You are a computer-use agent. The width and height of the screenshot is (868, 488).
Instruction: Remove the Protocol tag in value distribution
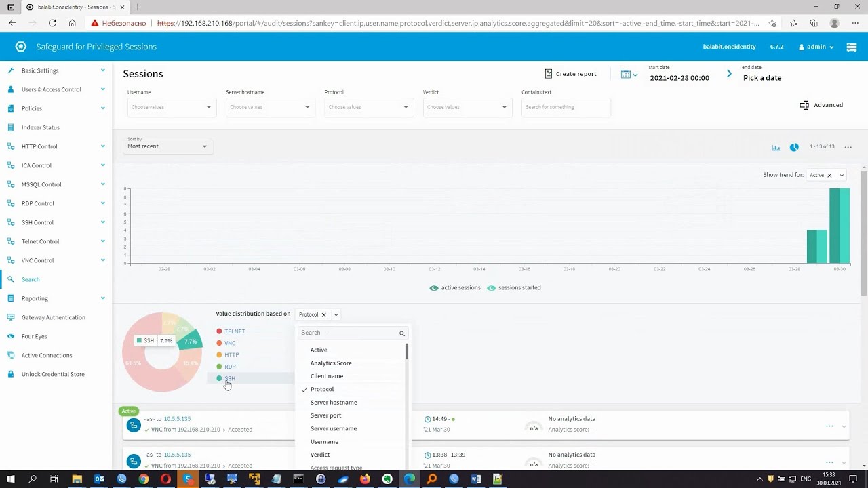click(x=324, y=314)
